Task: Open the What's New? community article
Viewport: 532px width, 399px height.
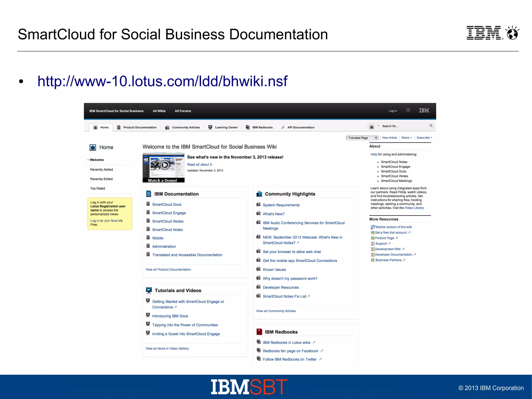Action: point(274,214)
